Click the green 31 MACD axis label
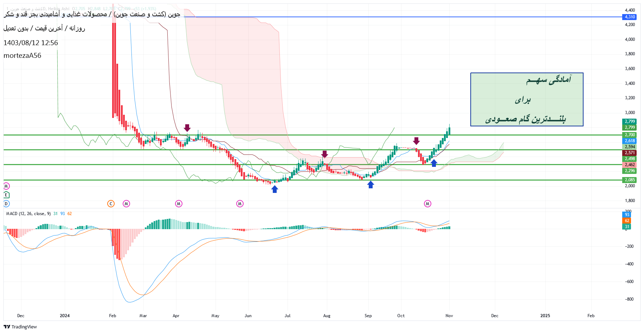Viewport: 644px width, 333px height. [627, 227]
